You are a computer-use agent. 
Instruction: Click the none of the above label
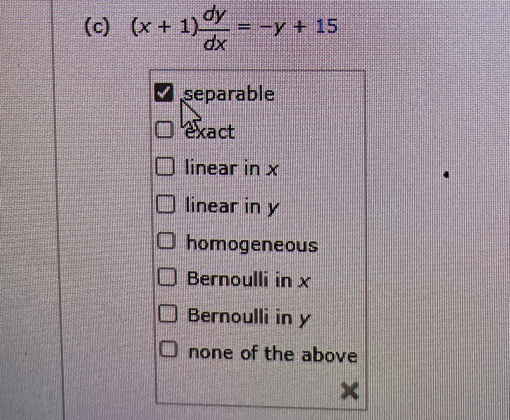[272, 353]
